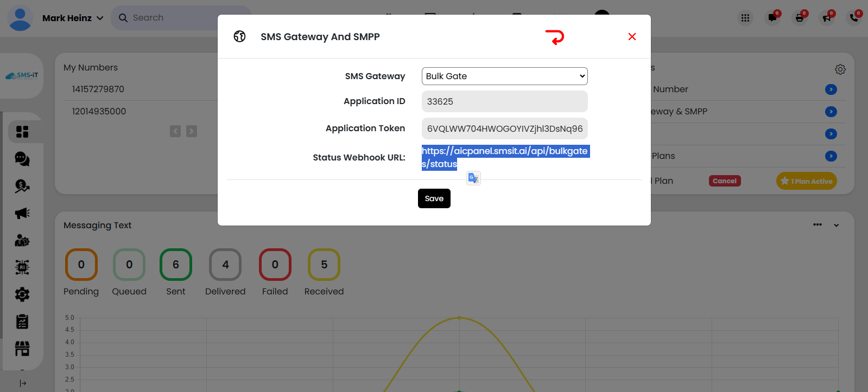The image size is (868, 392).
Task: Click the 1 Plan Active badge
Action: pyautogui.click(x=807, y=181)
